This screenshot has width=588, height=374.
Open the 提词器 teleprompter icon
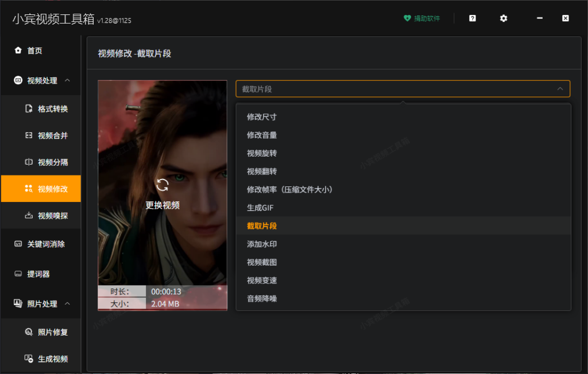[19, 274]
